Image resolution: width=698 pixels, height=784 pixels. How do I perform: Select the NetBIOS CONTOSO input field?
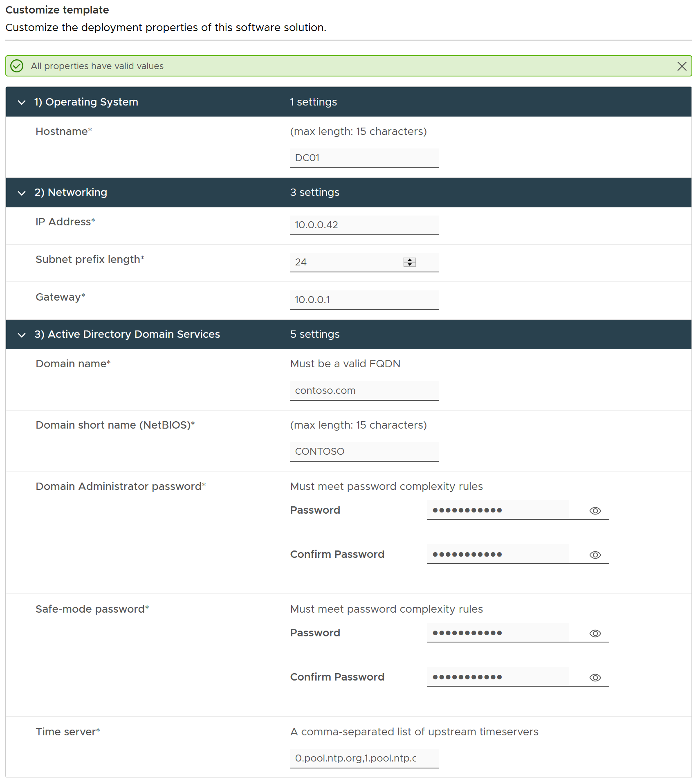364,452
